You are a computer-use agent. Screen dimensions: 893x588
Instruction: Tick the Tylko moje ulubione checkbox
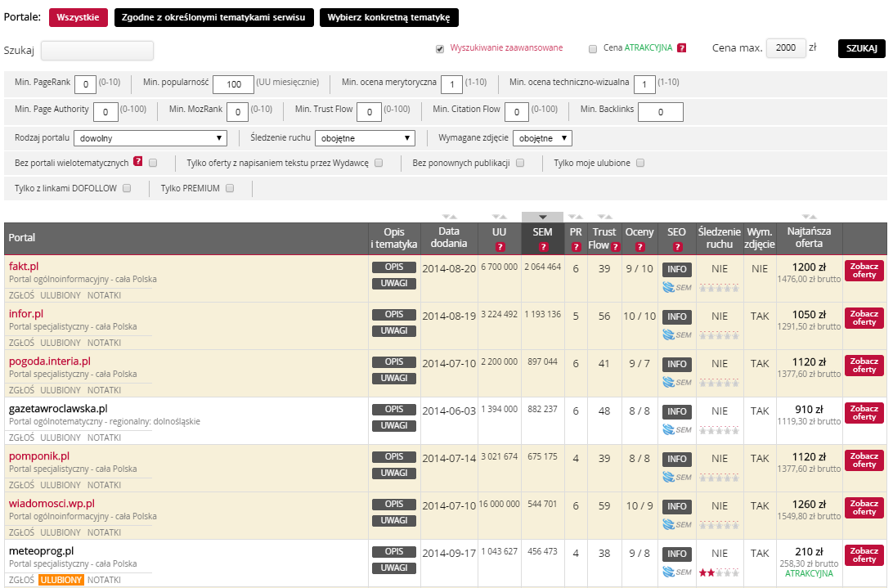tap(640, 163)
